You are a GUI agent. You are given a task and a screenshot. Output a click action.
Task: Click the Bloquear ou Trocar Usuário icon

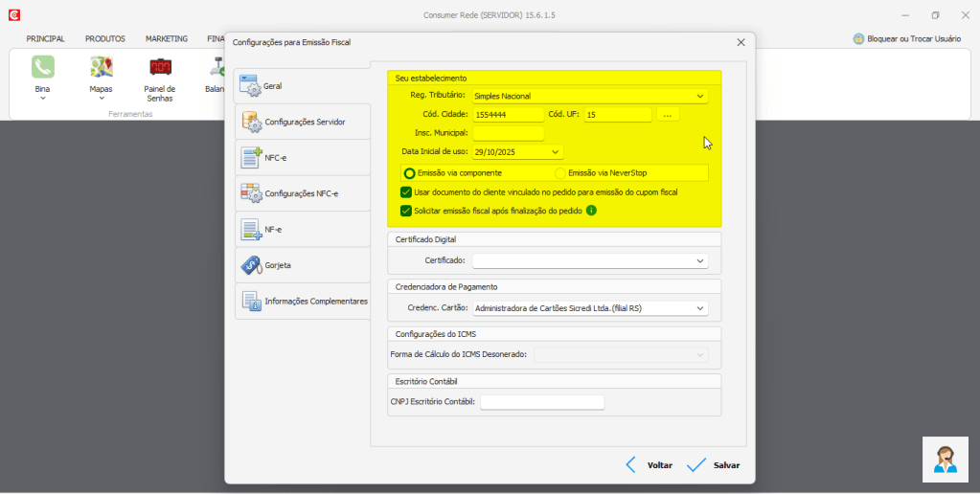point(858,39)
